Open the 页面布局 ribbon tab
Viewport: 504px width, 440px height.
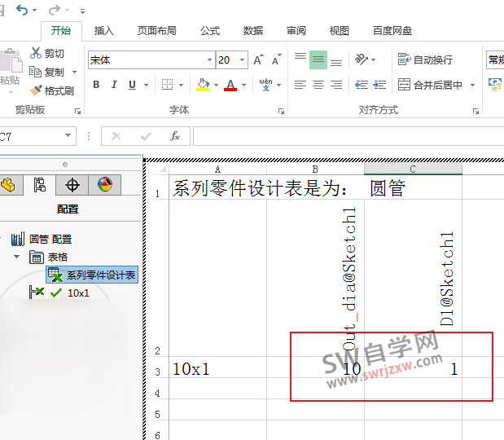click(157, 31)
